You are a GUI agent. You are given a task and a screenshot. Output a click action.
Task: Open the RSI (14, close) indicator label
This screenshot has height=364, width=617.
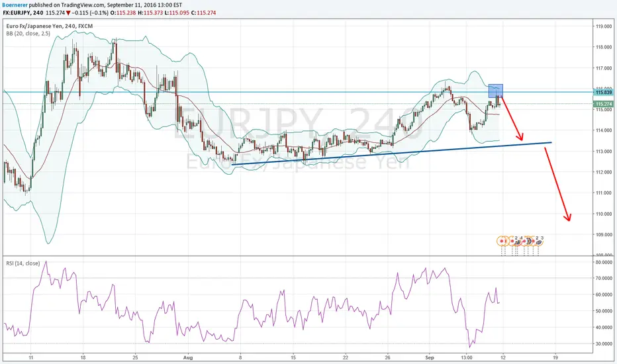tap(23, 263)
